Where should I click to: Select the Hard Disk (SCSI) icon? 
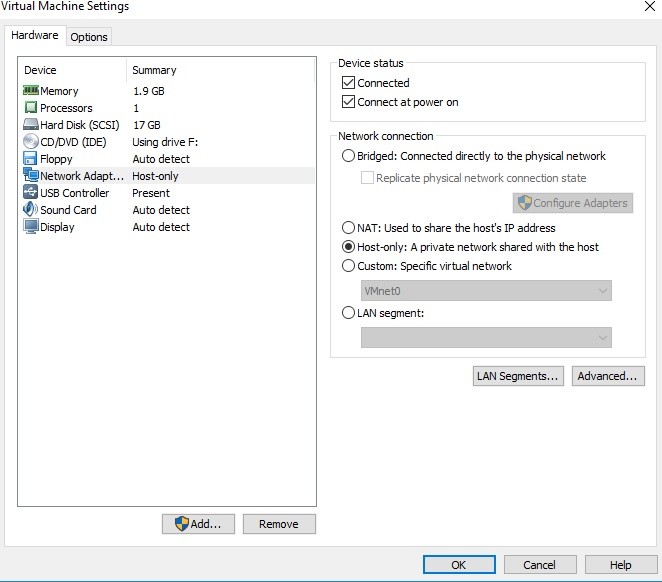(30, 125)
